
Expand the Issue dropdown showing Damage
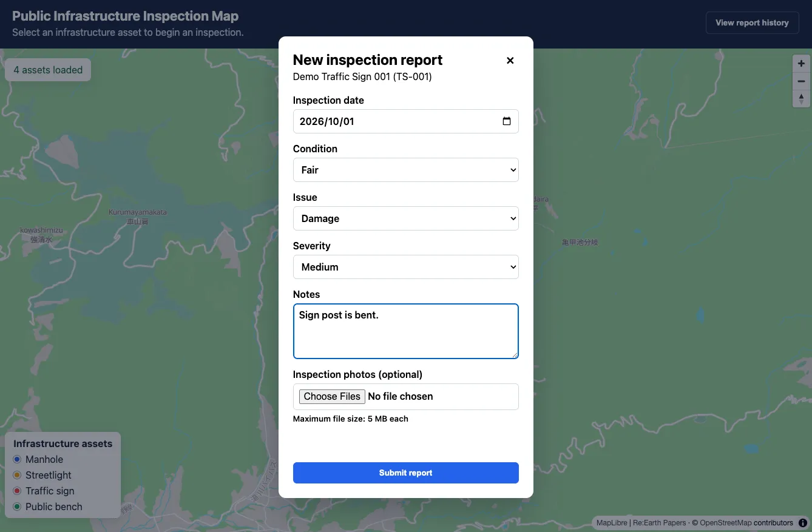tap(405, 218)
